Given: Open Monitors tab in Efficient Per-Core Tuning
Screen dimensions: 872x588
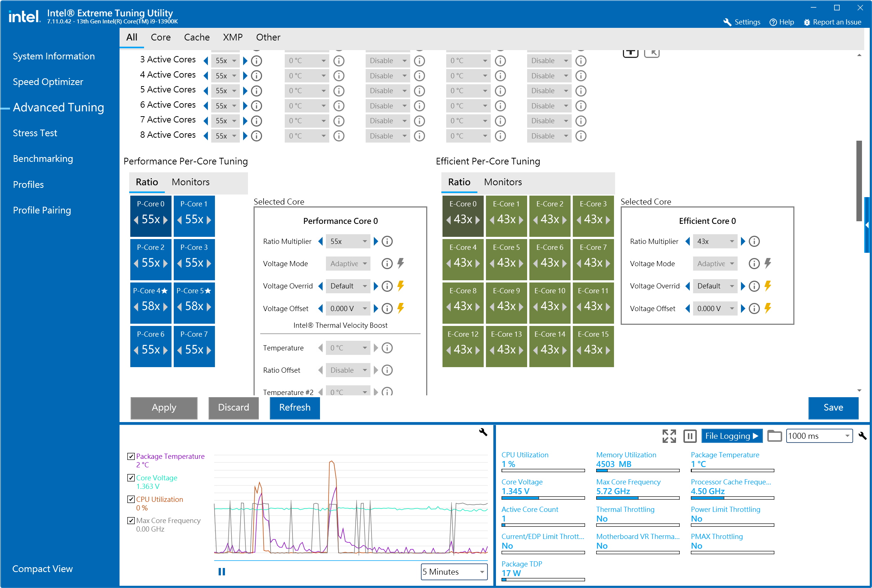Looking at the screenshot, I should pyautogui.click(x=503, y=182).
